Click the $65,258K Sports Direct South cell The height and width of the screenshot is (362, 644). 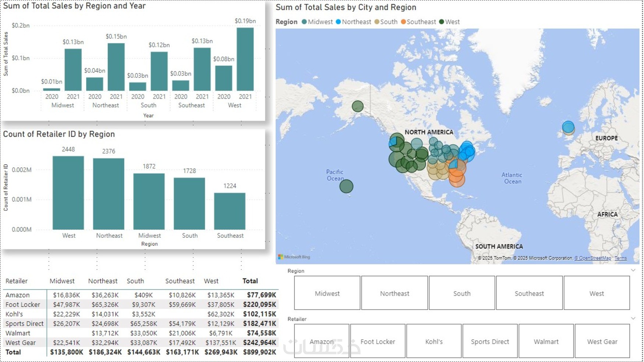click(x=144, y=324)
